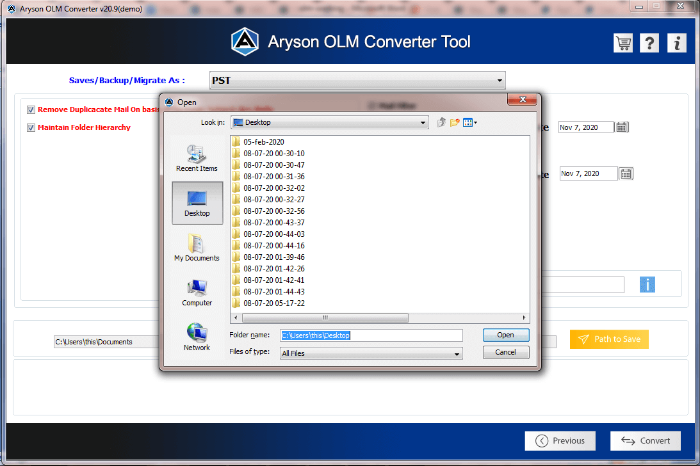Select folder 08-07-20 00-44-16
This screenshot has width=700, height=466.
point(269,245)
